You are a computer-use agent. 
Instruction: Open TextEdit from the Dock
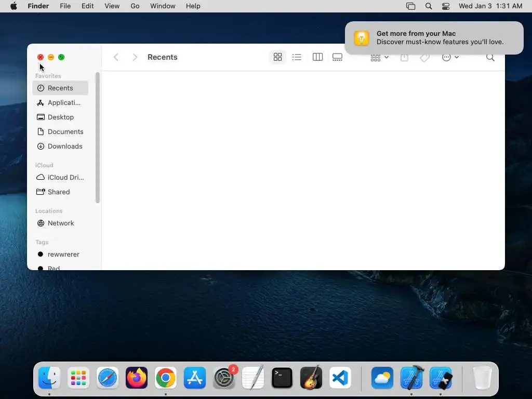click(253, 377)
